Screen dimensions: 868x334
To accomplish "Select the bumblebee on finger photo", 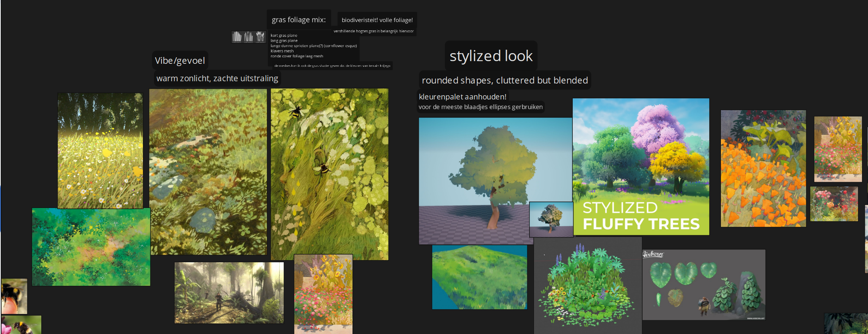I will click(14, 296).
